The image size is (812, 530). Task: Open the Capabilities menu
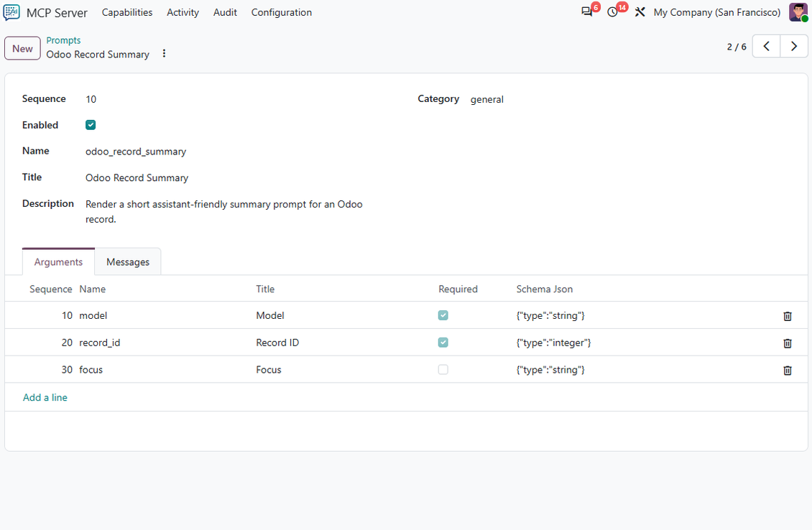(x=127, y=12)
